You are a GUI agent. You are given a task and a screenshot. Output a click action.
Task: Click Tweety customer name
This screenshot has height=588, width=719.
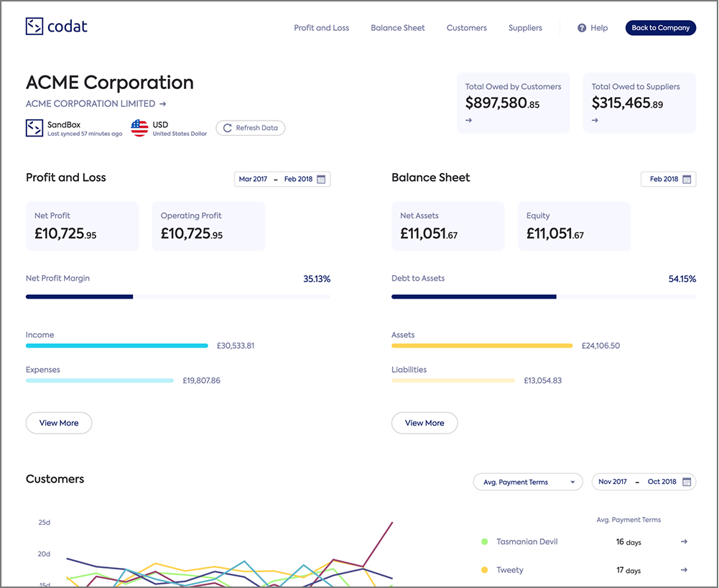(510, 570)
